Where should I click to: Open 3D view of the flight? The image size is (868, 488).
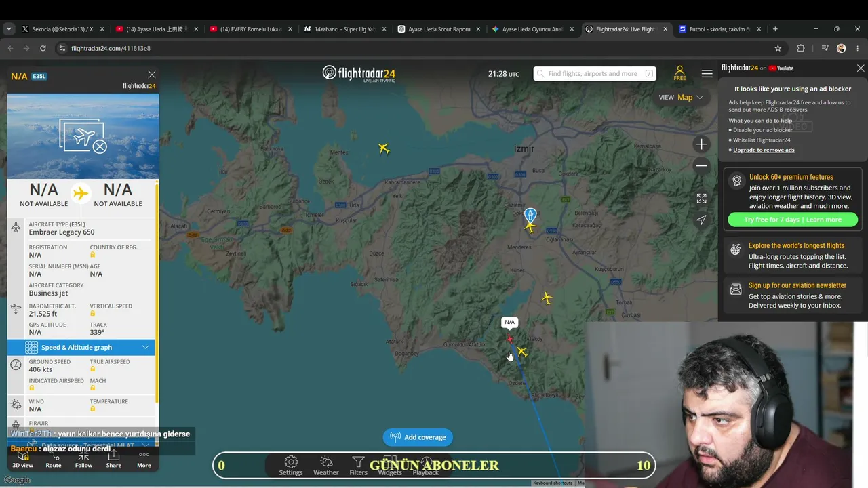click(x=22, y=460)
